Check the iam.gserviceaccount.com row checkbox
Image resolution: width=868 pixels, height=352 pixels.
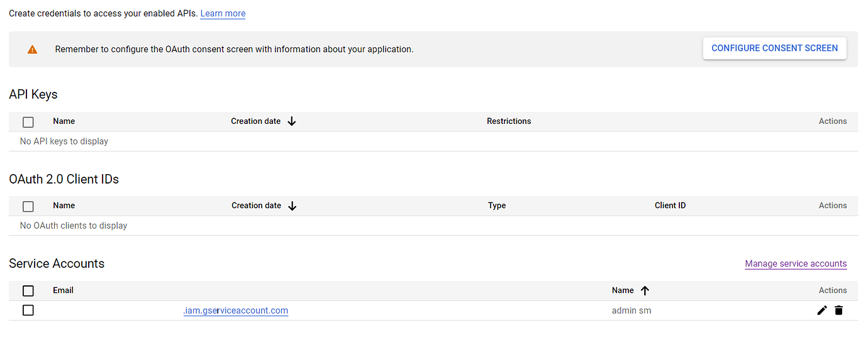28,310
